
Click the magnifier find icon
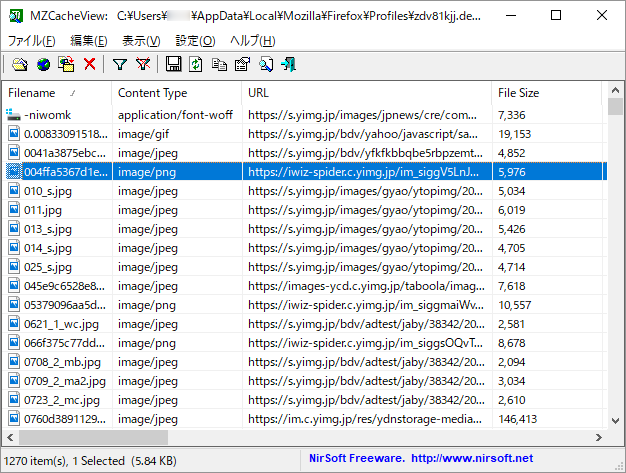click(x=266, y=65)
